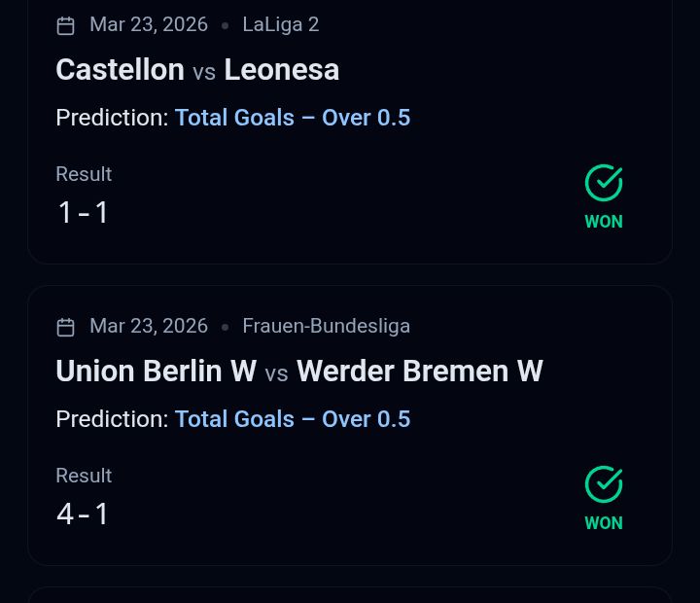Click WON label on Union Berlin card

[x=604, y=523]
